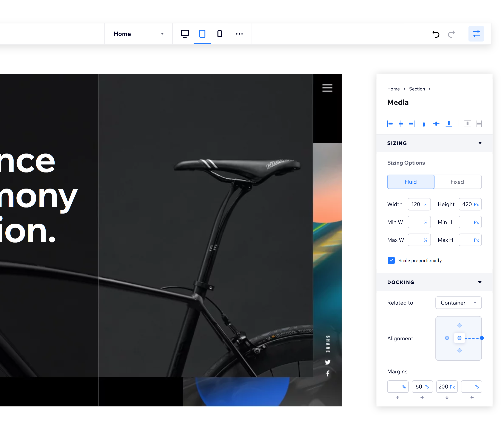Viewport: 504px width, 430px height.
Task: Open the Related to Container dropdown
Action: point(458,303)
